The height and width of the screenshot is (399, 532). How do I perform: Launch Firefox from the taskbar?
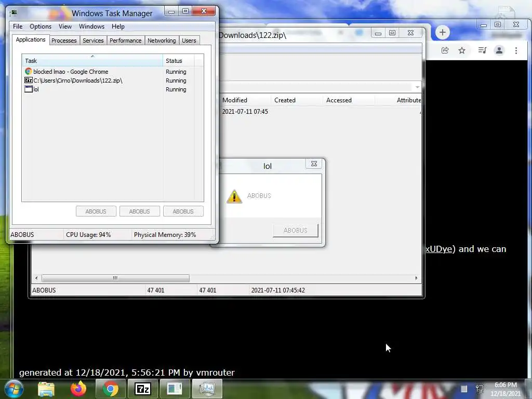(78, 389)
